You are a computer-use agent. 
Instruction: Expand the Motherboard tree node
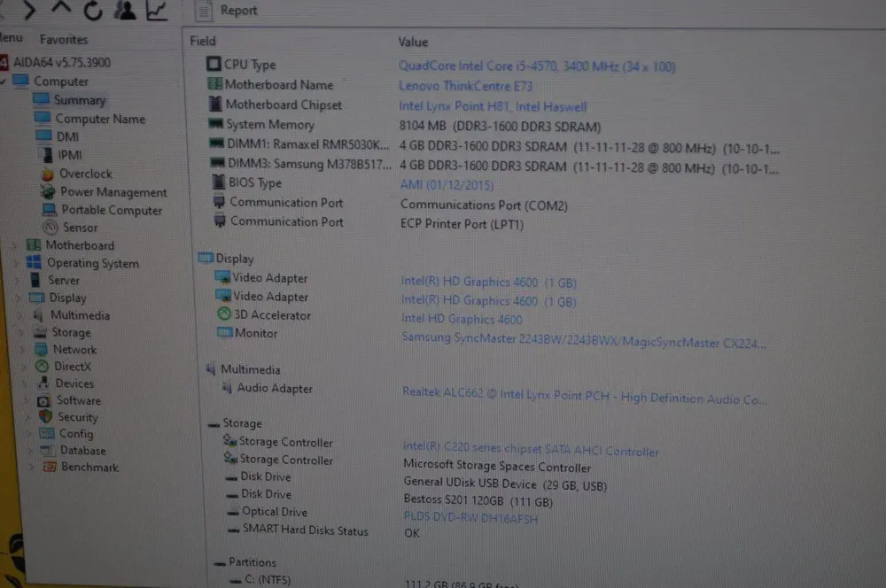15,245
